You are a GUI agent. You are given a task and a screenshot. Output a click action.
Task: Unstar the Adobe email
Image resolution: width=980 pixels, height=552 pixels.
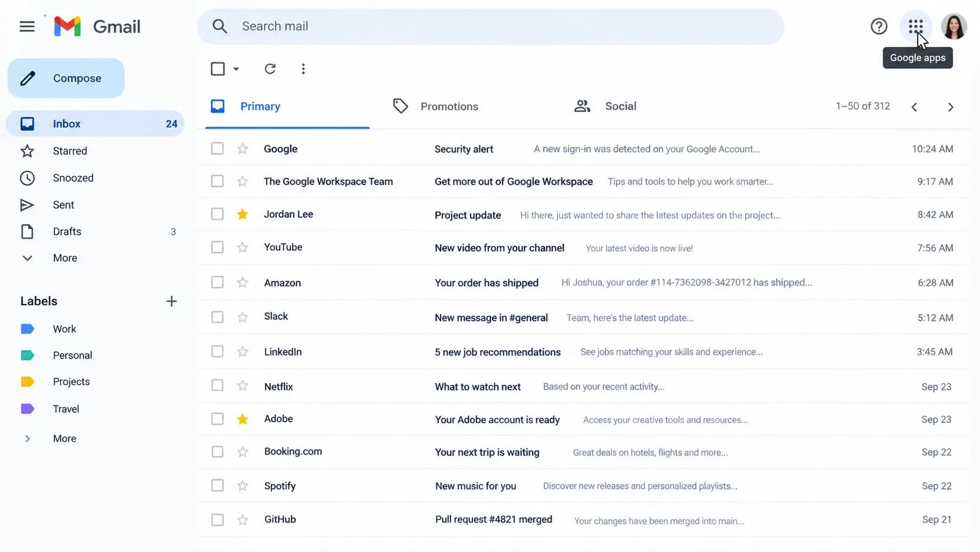click(x=243, y=419)
